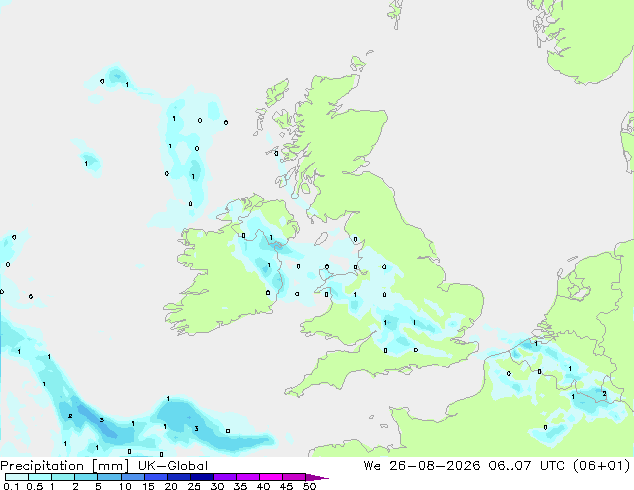Click the 5–10 mm legend color swatch
634x490 pixels.
click(x=109, y=477)
